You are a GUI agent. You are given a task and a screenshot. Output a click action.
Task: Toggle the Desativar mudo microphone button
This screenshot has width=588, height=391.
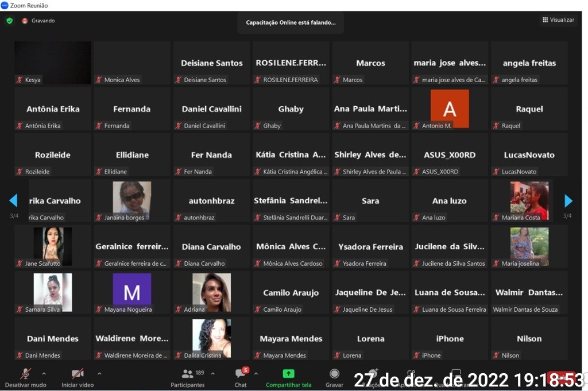[x=25, y=374]
